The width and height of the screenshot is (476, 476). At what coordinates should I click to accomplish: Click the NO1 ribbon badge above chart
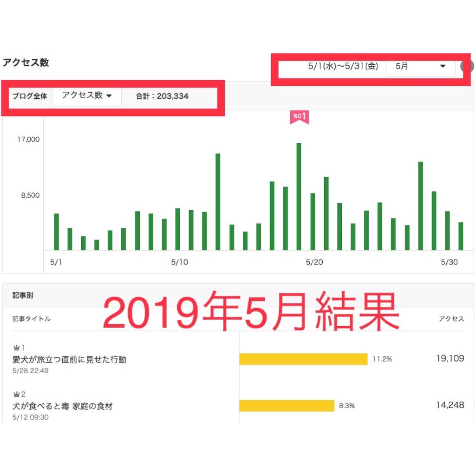pyautogui.click(x=299, y=117)
